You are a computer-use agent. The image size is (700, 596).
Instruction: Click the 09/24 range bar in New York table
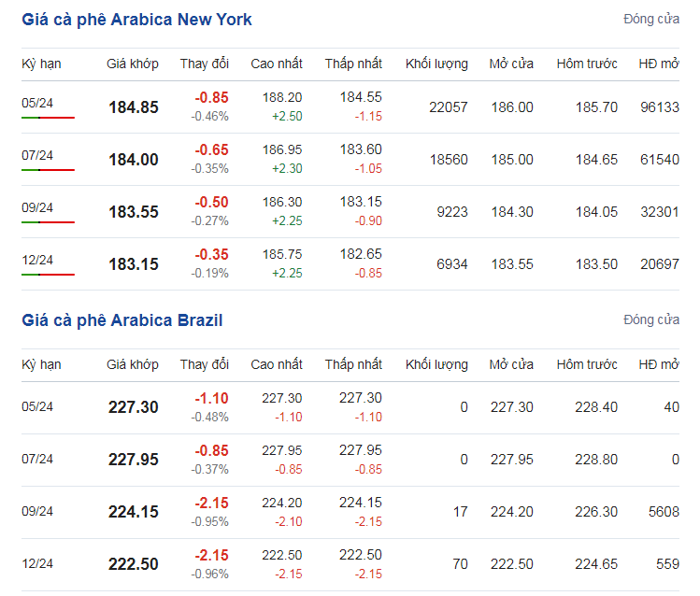tap(48, 222)
